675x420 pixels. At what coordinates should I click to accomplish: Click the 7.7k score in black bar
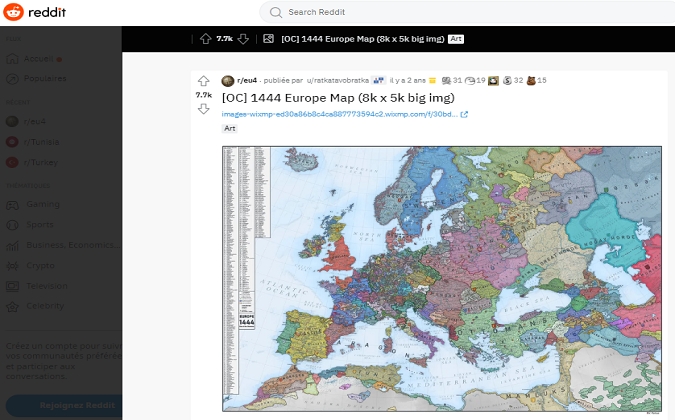pyautogui.click(x=225, y=39)
